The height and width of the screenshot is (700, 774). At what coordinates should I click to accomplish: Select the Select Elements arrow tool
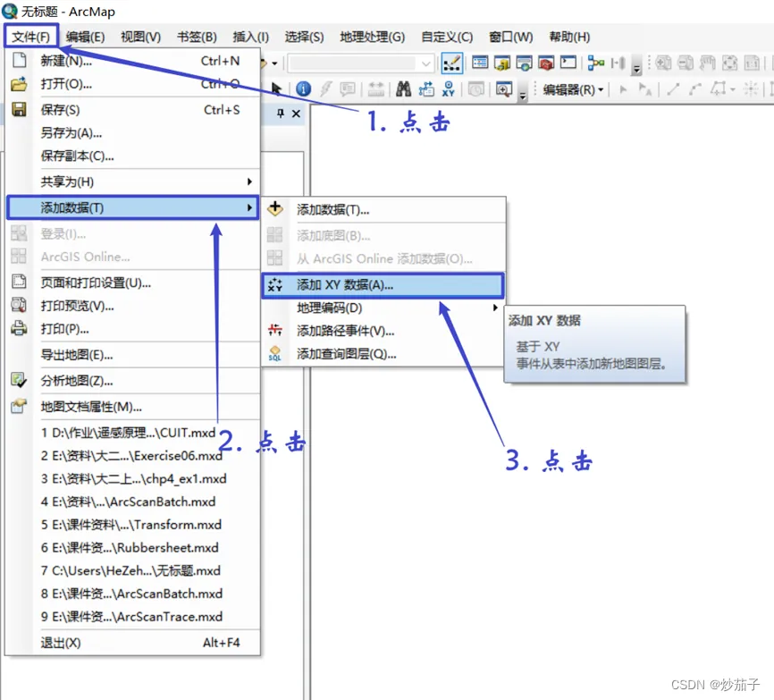click(x=276, y=89)
